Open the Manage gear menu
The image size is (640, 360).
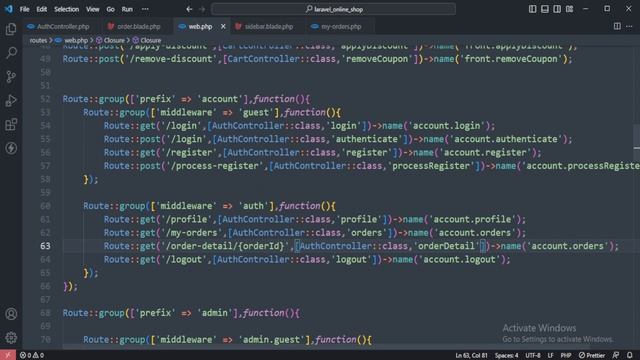(x=11, y=338)
